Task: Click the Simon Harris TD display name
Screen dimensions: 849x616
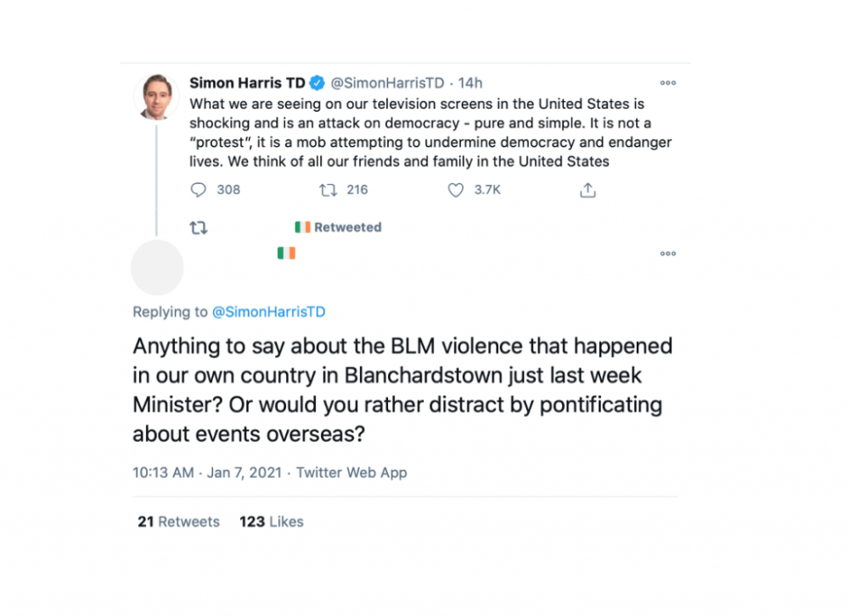Action: tap(246, 83)
